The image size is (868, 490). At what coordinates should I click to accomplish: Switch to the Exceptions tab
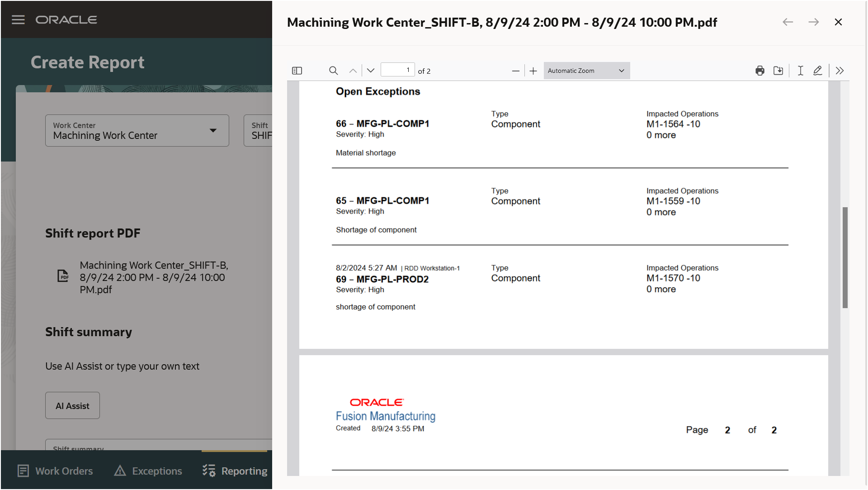click(x=148, y=471)
